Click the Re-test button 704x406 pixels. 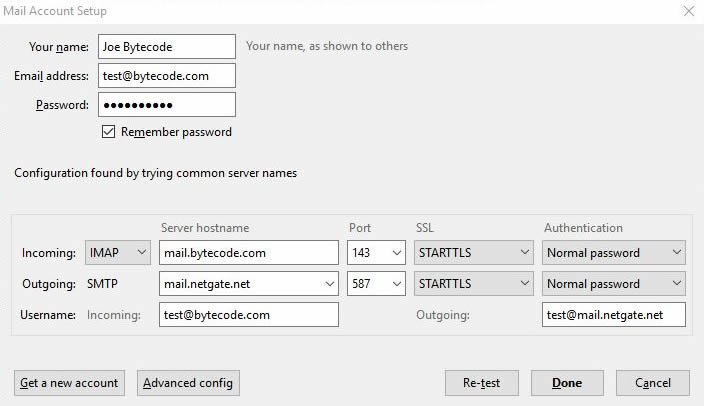(x=480, y=383)
